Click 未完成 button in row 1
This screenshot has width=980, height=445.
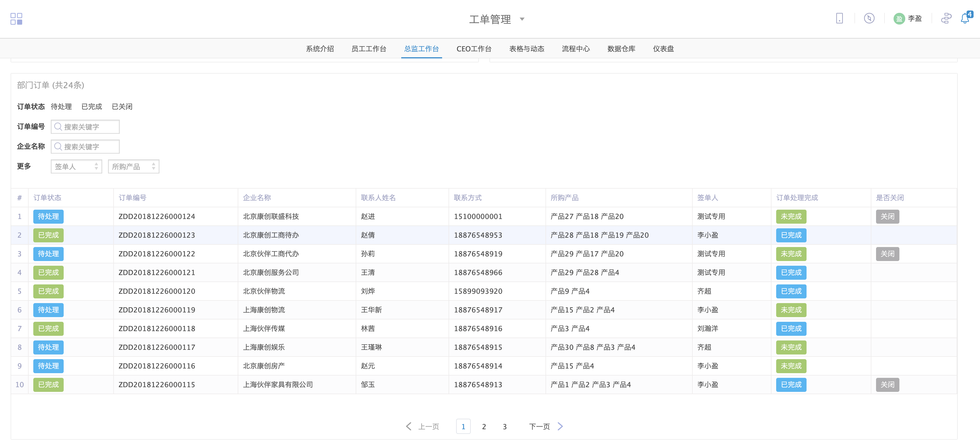pos(791,216)
